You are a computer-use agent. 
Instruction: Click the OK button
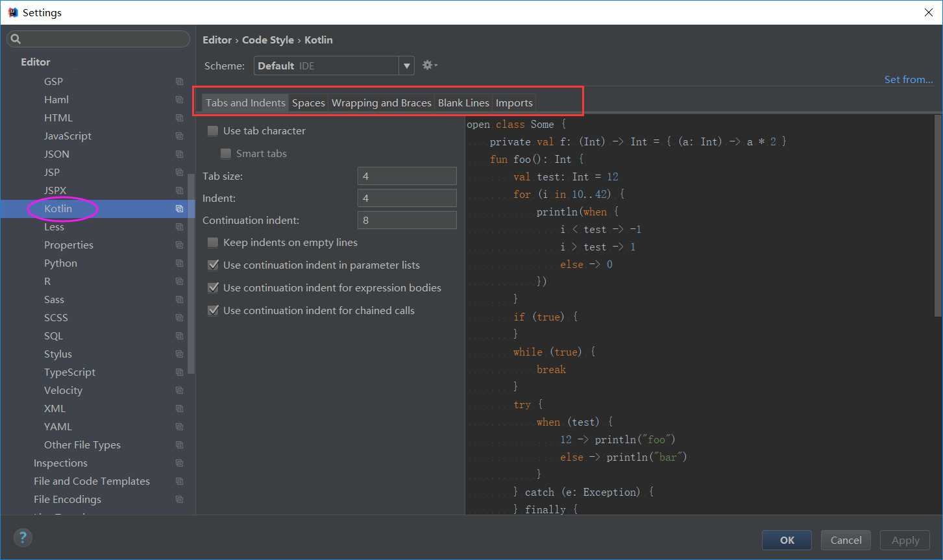click(x=787, y=540)
